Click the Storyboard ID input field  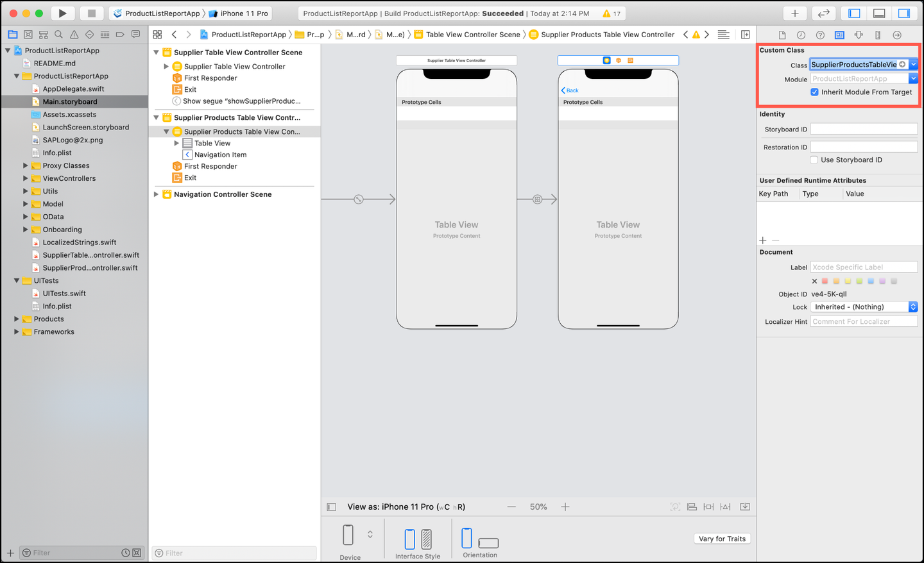(x=864, y=129)
